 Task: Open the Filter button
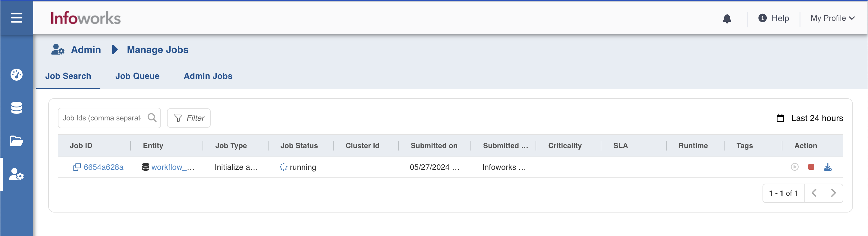[x=189, y=118]
